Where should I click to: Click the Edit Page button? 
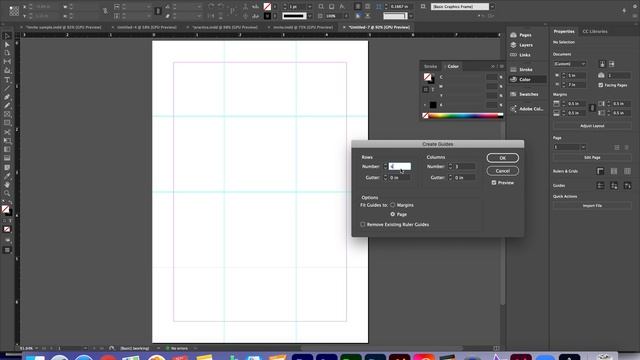(592, 158)
